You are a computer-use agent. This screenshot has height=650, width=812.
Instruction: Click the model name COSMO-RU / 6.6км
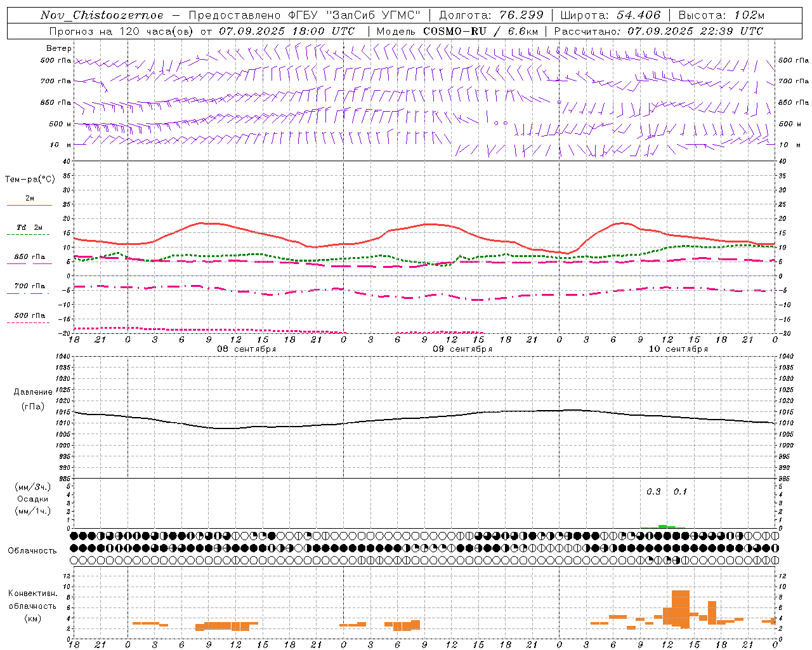480,31
